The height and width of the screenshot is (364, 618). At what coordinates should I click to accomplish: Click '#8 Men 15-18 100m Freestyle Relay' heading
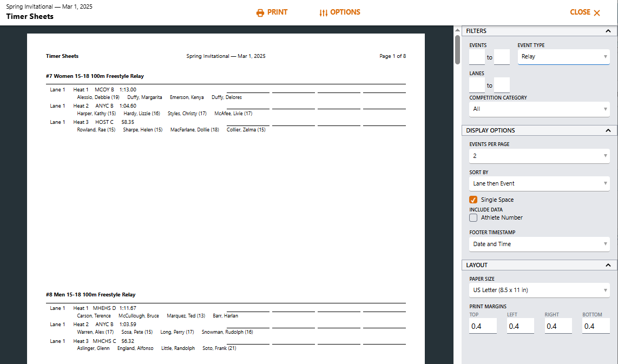(x=91, y=295)
